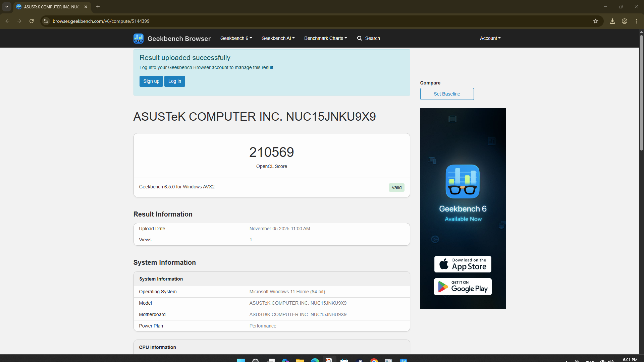The image size is (644, 362).
Task: Open Chrome three-dot menu
Action: pos(637,21)
